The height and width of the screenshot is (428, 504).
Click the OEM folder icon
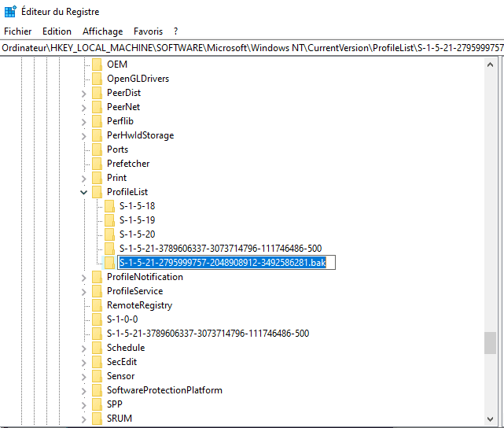(x=97, y=65)
